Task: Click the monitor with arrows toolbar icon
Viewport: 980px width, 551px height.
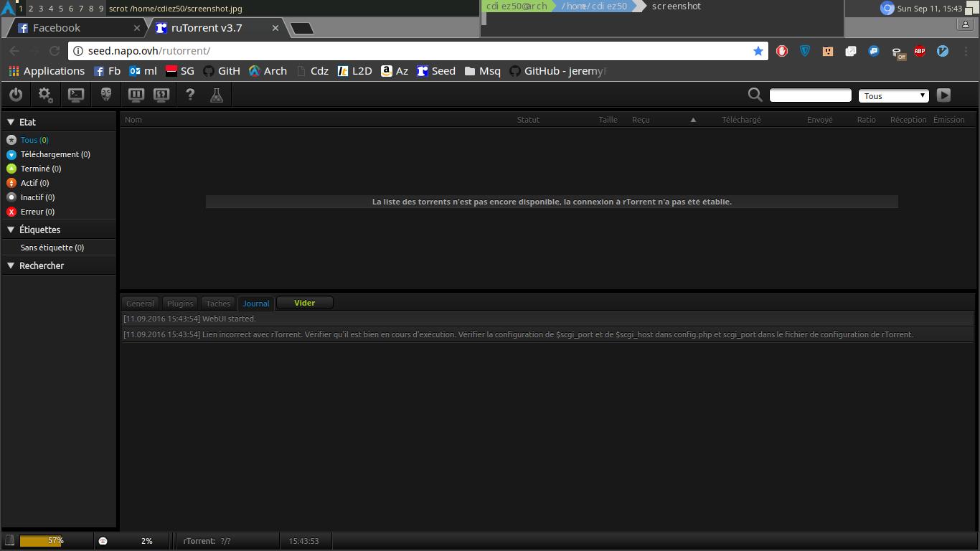Action: pyautogui.click(x=161, y=95)
